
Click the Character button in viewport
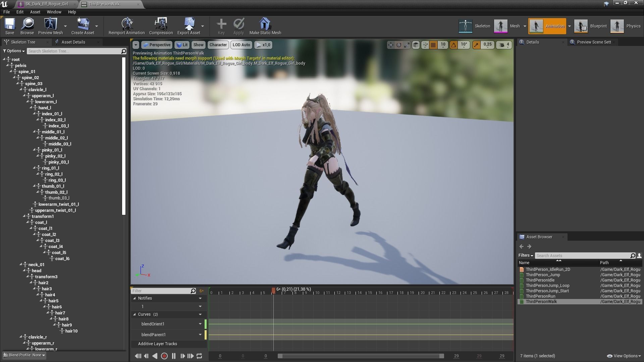[218, 45]
